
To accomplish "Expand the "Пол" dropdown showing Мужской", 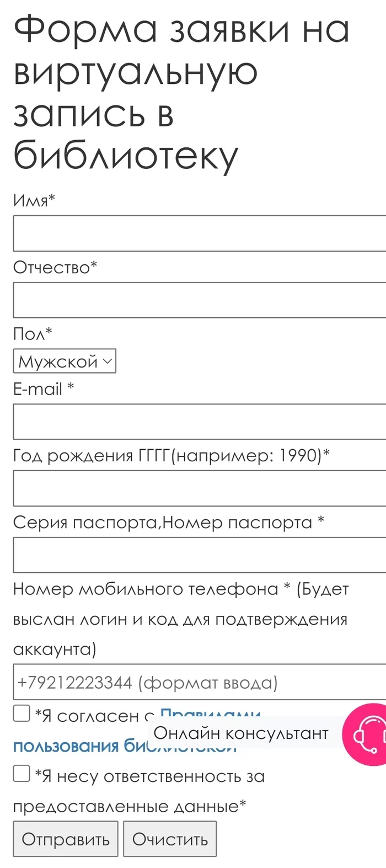I will (x=65, y=361).
